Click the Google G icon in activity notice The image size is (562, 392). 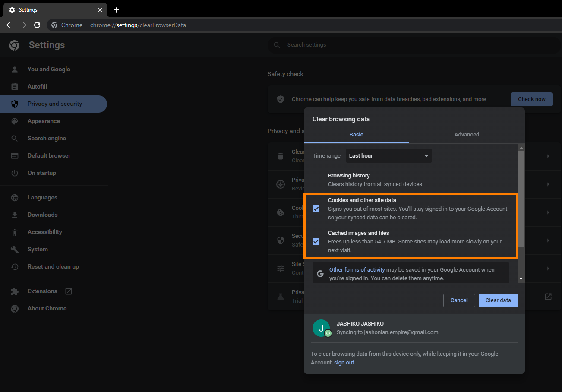[x=320, y=274]
